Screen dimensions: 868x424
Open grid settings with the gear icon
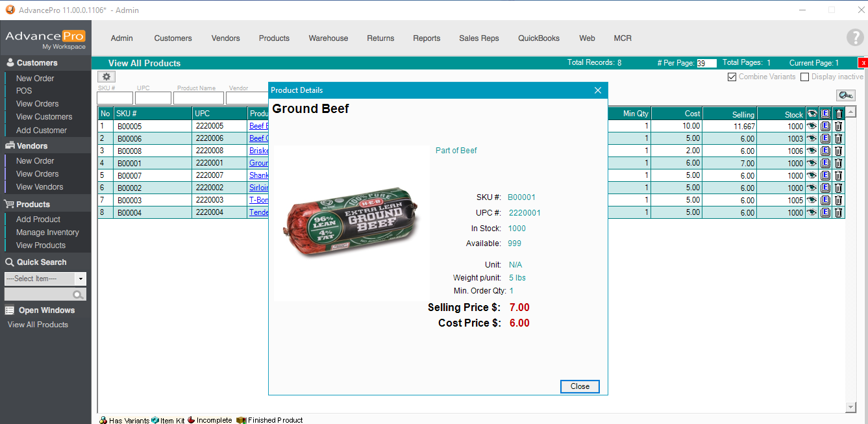pyautogui.click(x=106, y=77)
